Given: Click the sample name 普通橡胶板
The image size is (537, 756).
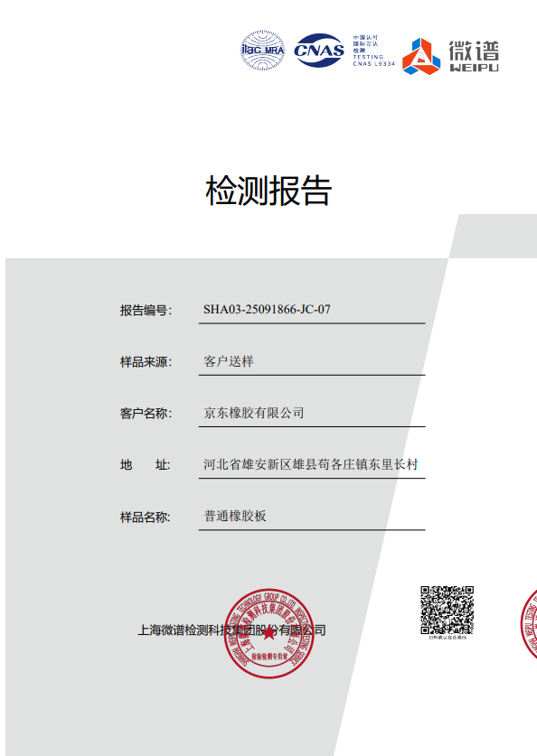Looking at the screenshot, I should [x=235, y=516].
